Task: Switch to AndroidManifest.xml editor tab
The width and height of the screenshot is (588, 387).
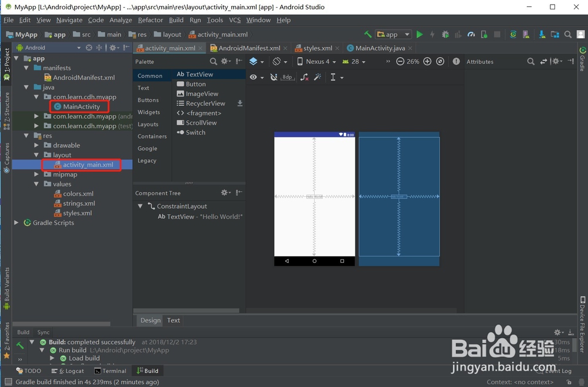Action: pyautogui.click(x=249, y=48)
